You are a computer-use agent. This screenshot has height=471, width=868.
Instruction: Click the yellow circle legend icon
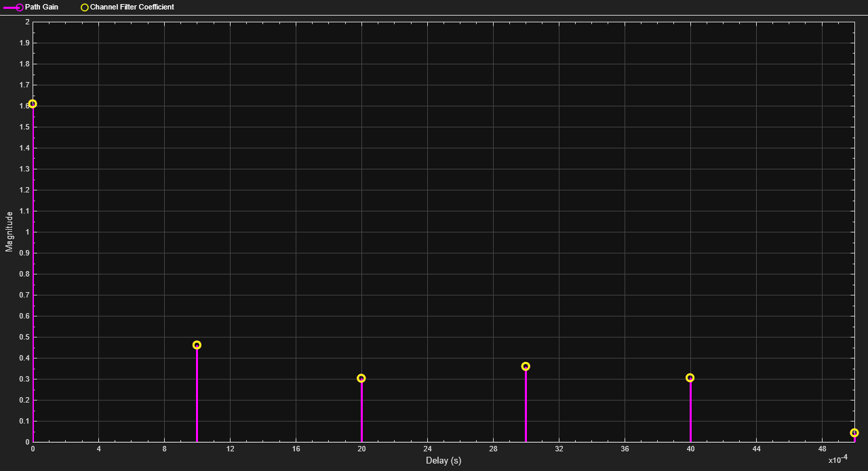click(x=85, y=7)
